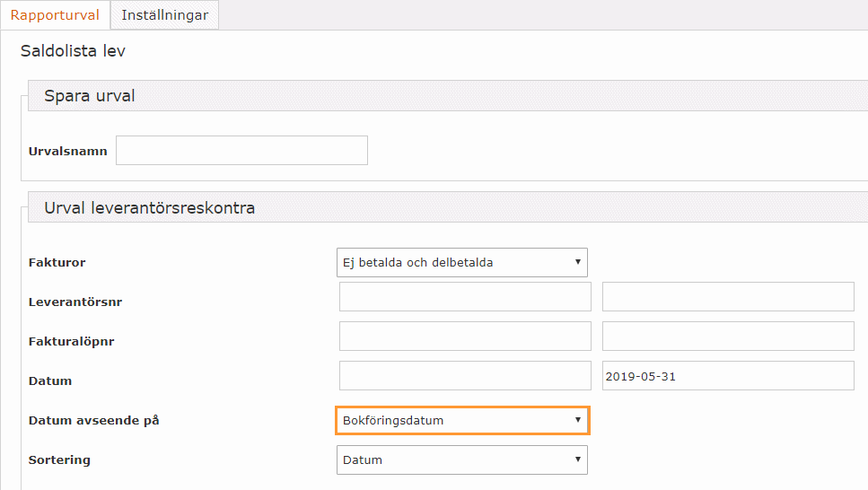Click the Datum avseende på label
Screen dimensions: 868x490
point(93,420)
